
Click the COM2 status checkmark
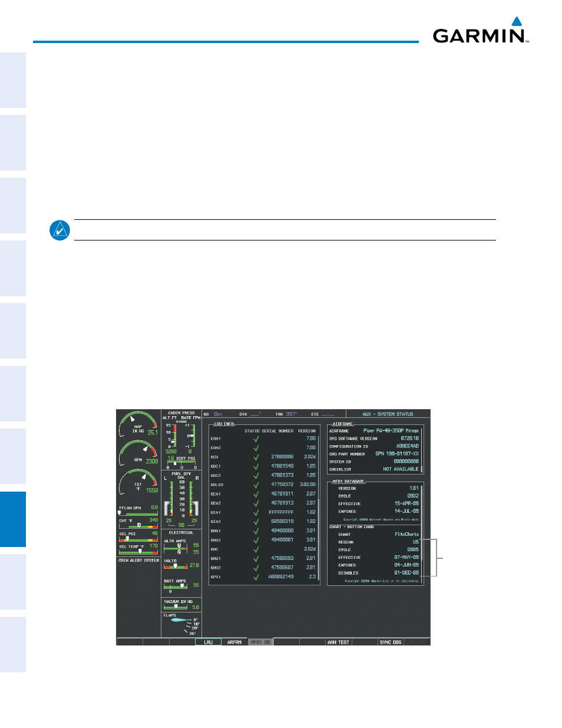256,448
